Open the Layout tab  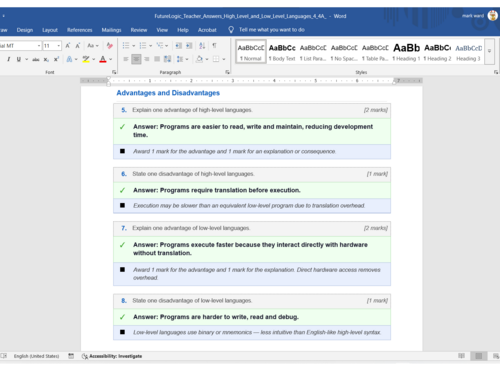50,30
